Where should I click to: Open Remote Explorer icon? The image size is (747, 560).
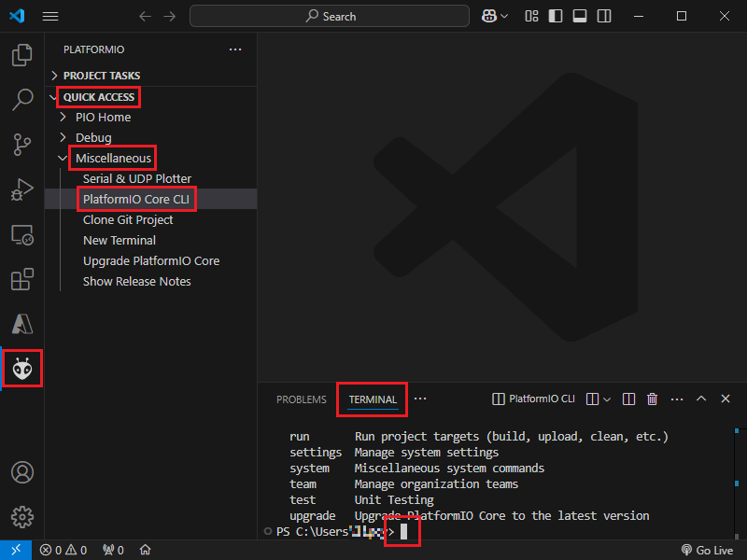coord(21,234)
